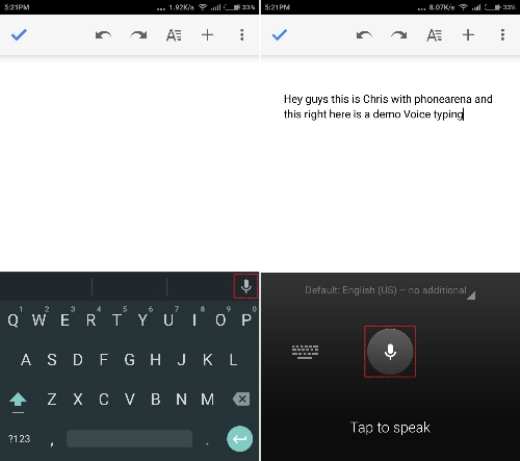Tap the letter Q key
The height and width of the screenshot is (461, 520).
(13, 320)
